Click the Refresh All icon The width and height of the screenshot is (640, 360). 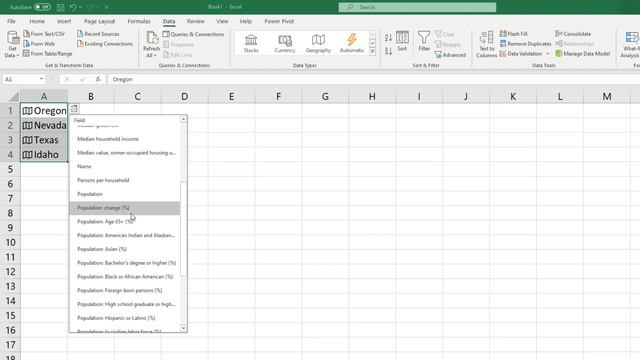[151, 38]
